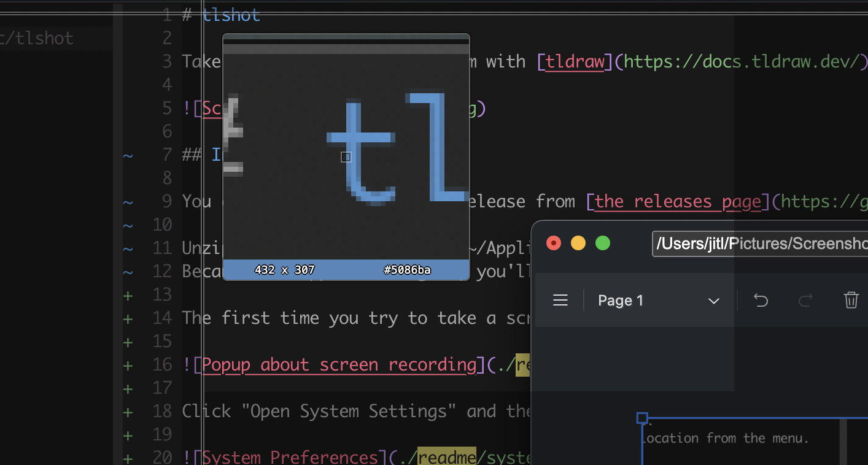Image resolution: width=868 pixels, height=465 pixels.
Task: Click the '~' change marker beside line 9
Action: coord(127,201)
